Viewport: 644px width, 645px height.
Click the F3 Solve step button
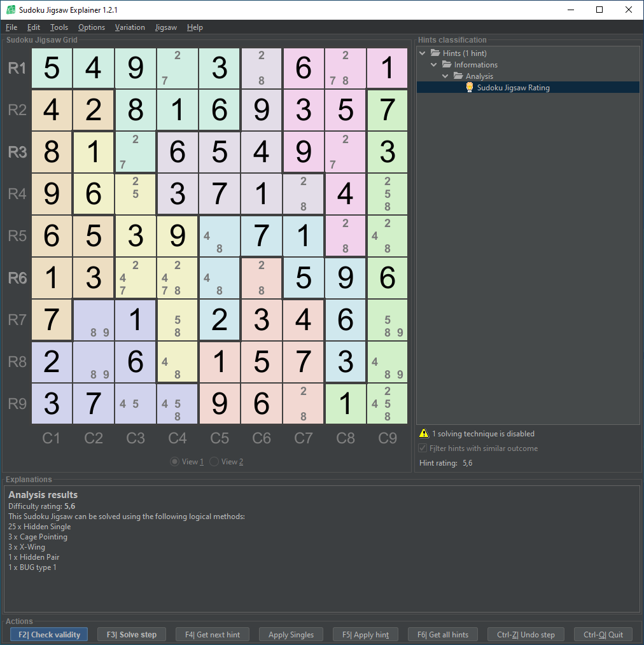[132, 634]
